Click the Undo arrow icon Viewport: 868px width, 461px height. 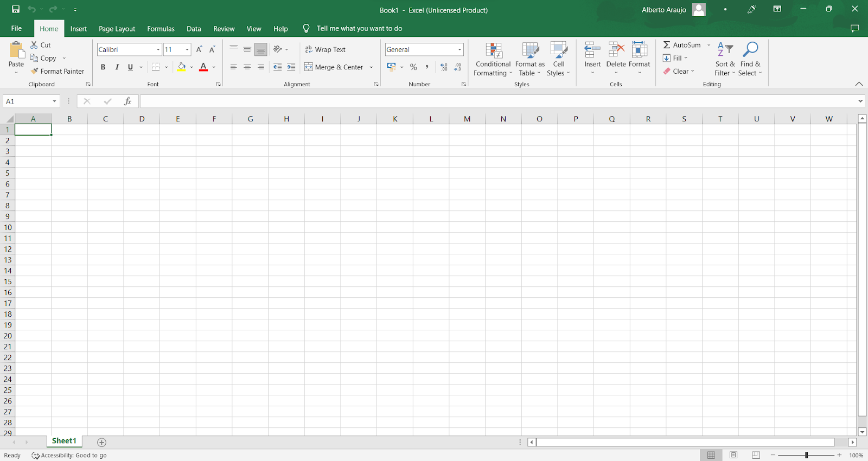[x=31, y=9]
